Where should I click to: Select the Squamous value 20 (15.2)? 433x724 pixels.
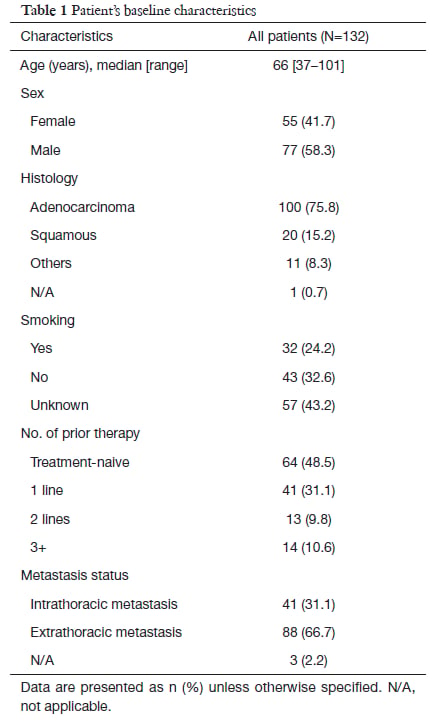308,235
